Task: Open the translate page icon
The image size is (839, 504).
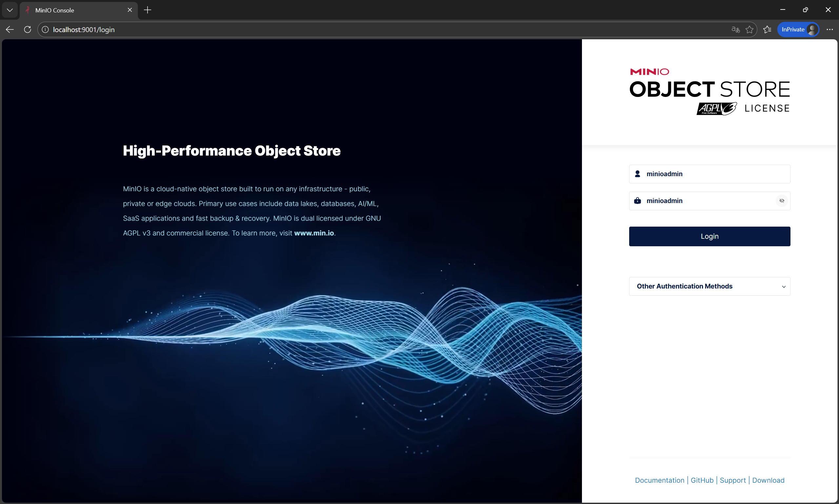Action: [735, 29]
